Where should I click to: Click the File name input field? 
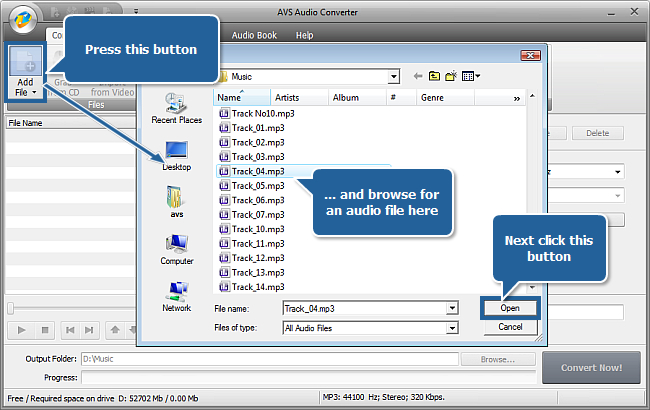pos(365,308)
